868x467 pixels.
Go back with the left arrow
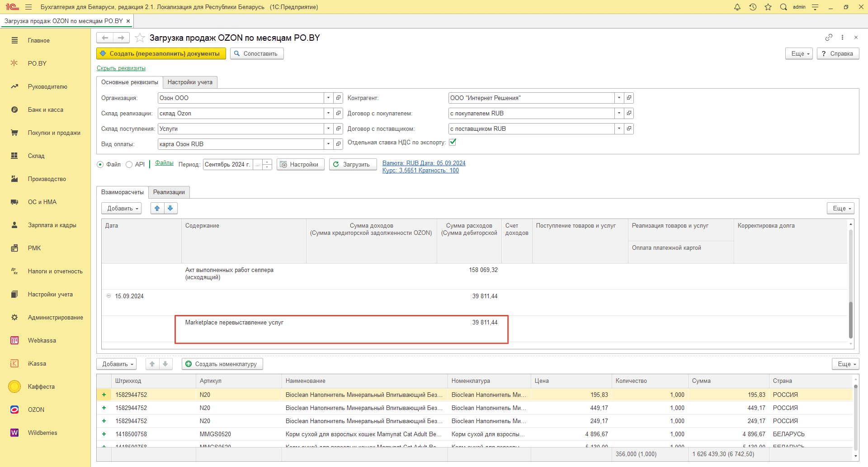point(105,38)
